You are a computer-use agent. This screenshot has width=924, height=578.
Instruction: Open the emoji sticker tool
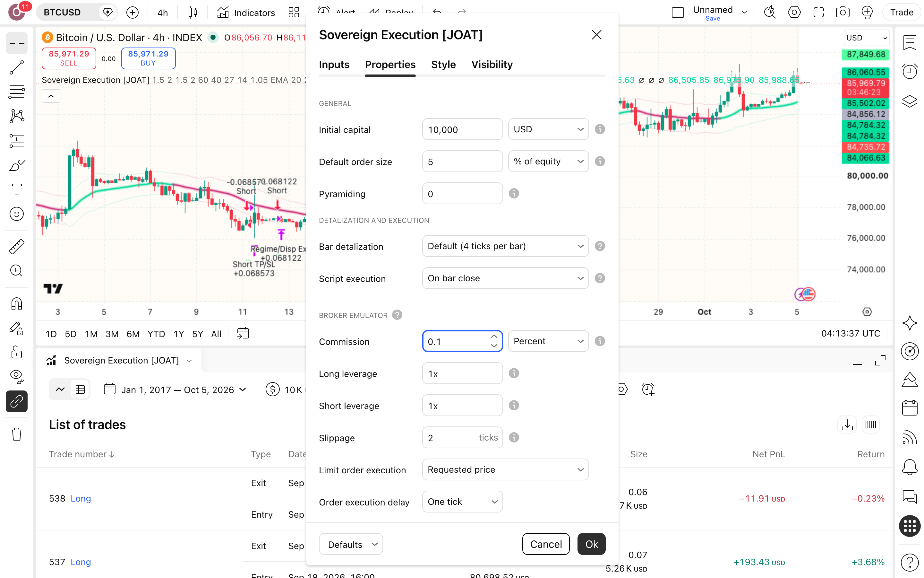click(16, 214)
